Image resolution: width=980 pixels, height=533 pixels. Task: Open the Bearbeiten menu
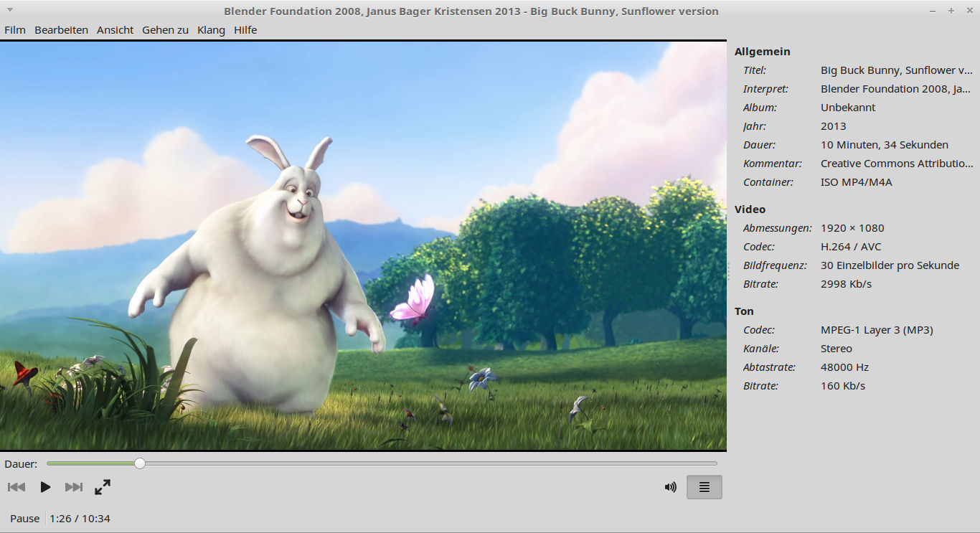(x=61, y=30)
